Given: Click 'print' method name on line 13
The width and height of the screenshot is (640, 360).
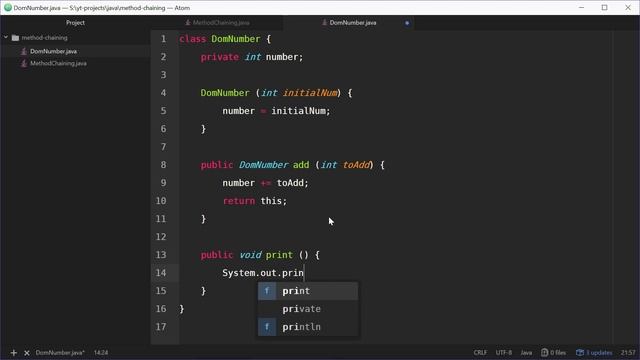Looking at the screenshot, I should pyautogui.click(x=279, y=255).
